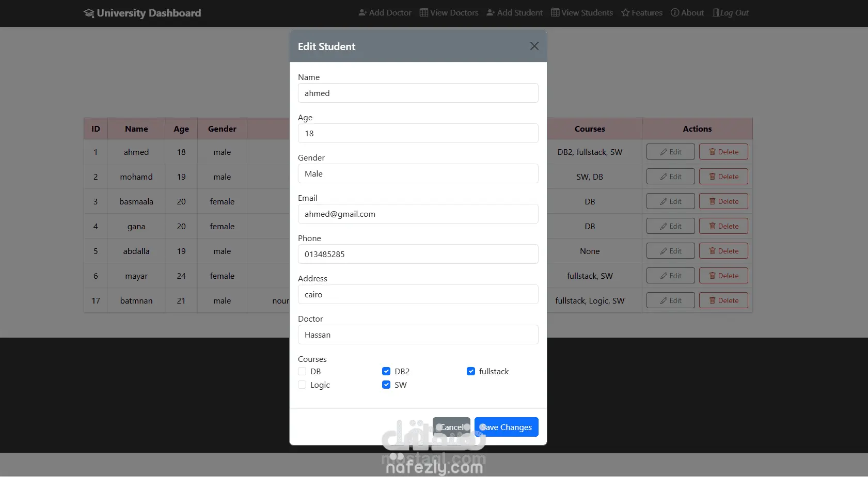Click the View Doctors table icon
This screenshot has width=868, height=477.
[x=423, y=12]
